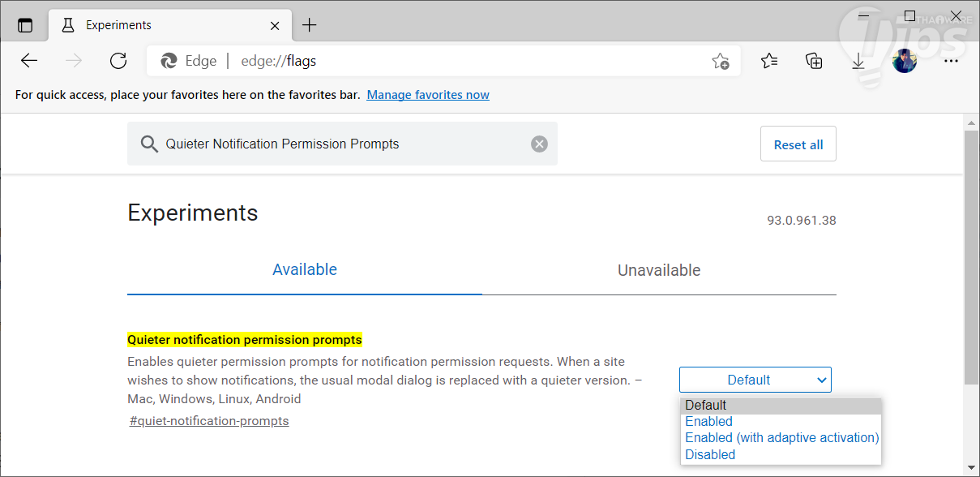Viewport: 980px width, 477px height.
Task: Refresh the edge://flags page
Action: (x=118, y=61)
